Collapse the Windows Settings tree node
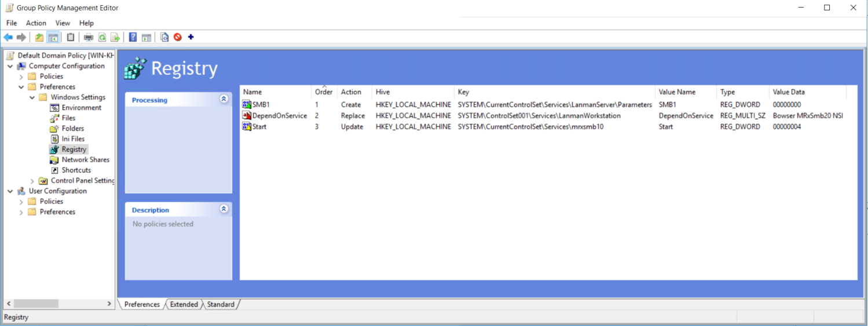The width and height of the screenshot is (868, 326). click(x=32, y=98)
